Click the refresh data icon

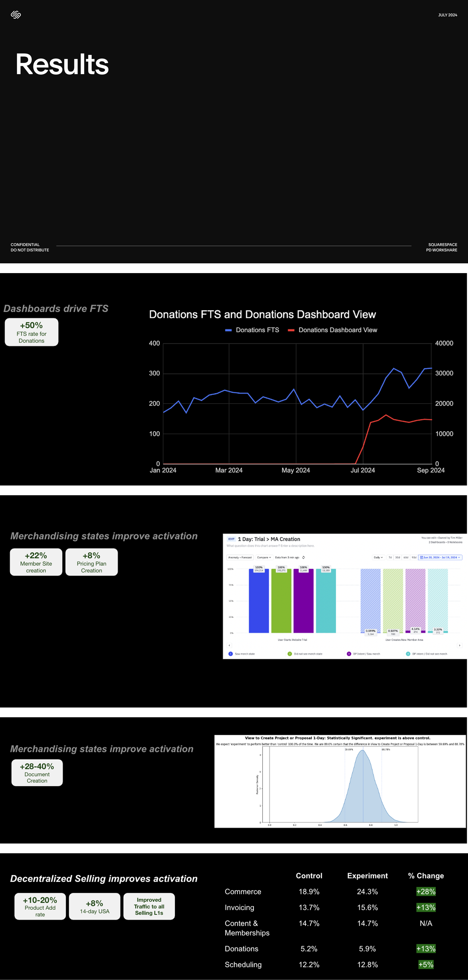click(x=303, y=557)
